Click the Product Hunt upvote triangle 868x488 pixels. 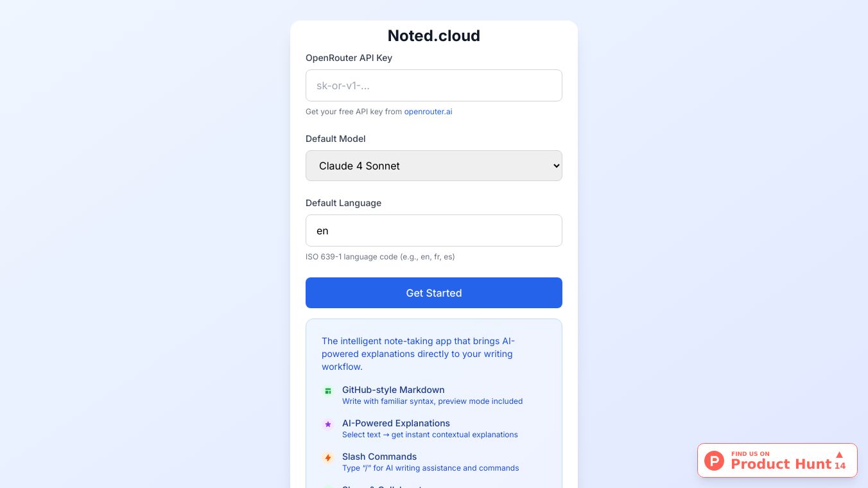pyautogui.click(x=839, y=455)
